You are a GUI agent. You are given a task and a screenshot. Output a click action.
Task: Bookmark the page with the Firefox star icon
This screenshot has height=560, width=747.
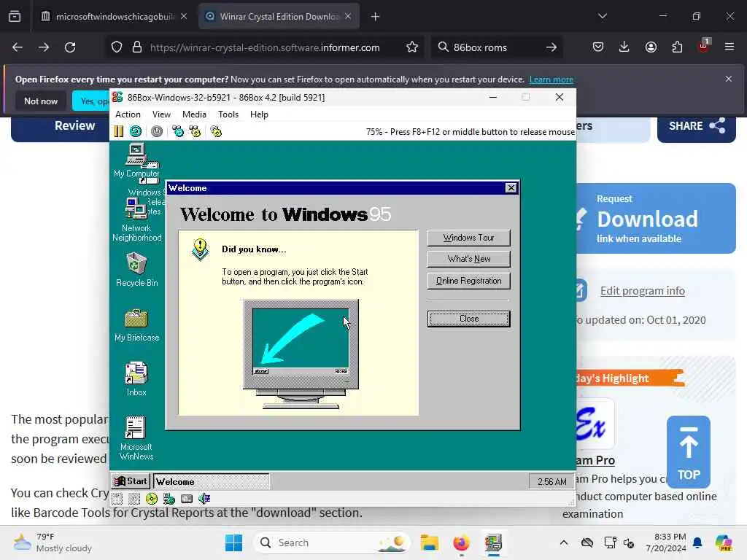coord(412,47)
